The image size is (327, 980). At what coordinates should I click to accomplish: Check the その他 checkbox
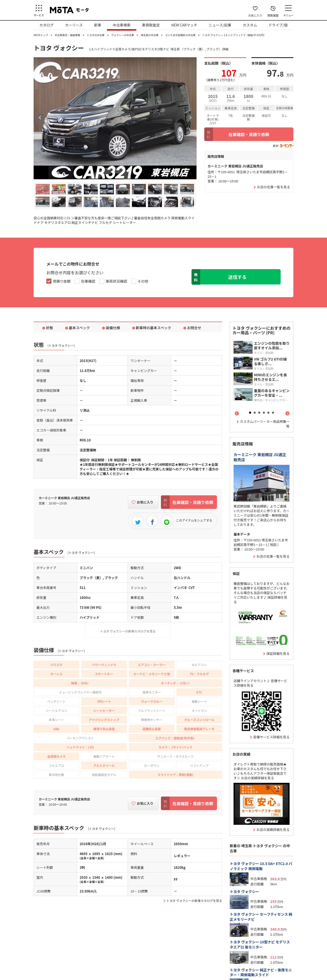coord(134,281)
